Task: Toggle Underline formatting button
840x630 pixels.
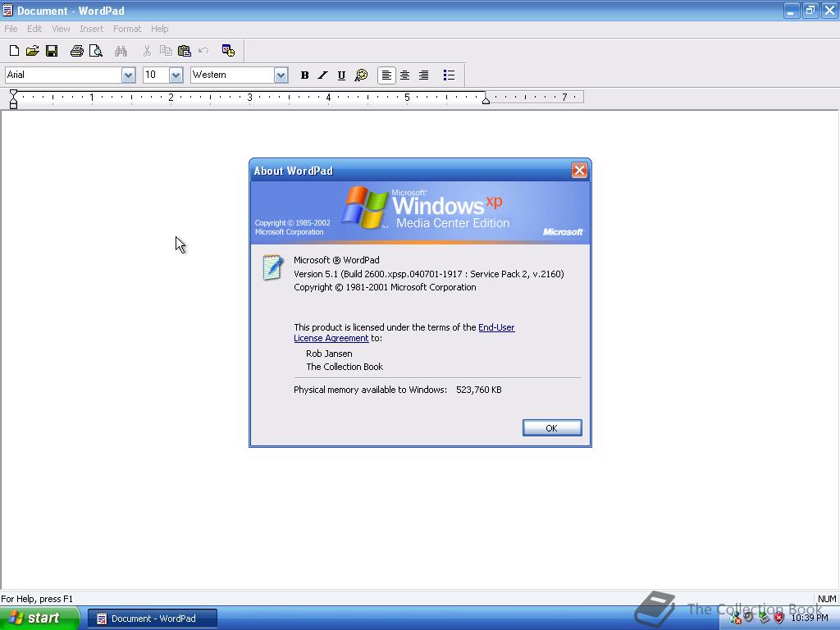Action: (x=341, y=75)
